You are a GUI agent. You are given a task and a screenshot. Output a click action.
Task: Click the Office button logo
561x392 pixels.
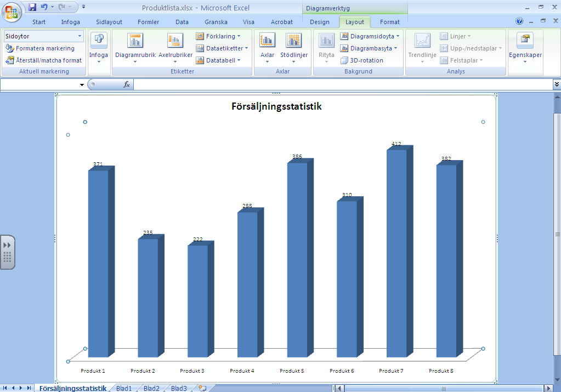coord(12,12)
